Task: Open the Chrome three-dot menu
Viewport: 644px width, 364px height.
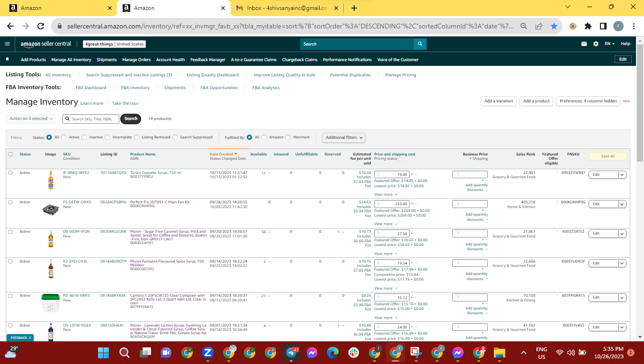Action: tap(634, 27)
